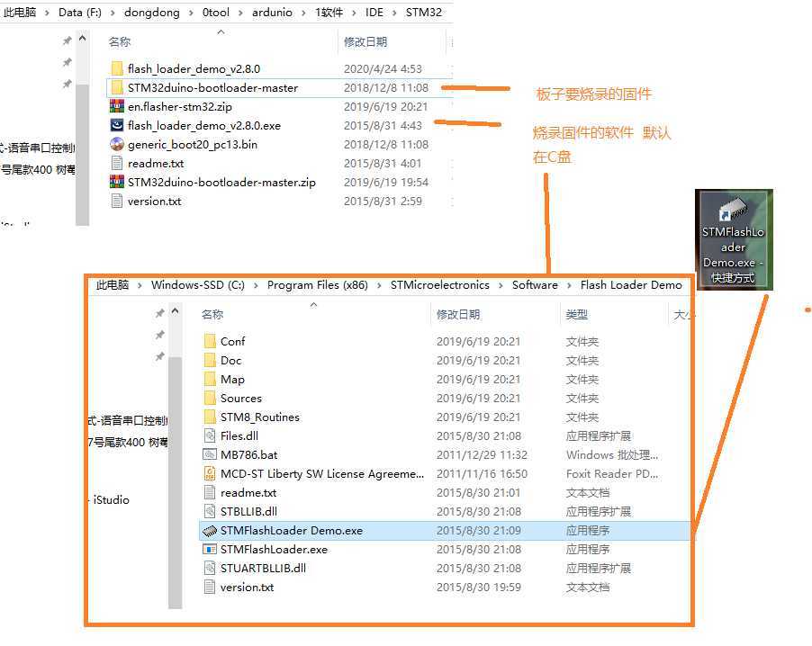Screen dimensions: 812x646
Task: Select the MB786.bat batch file icon
Action: [x=210, y=454]
